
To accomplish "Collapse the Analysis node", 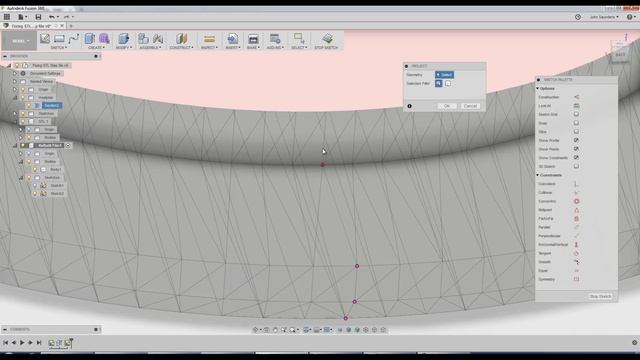I will click(x=15, y=98).
